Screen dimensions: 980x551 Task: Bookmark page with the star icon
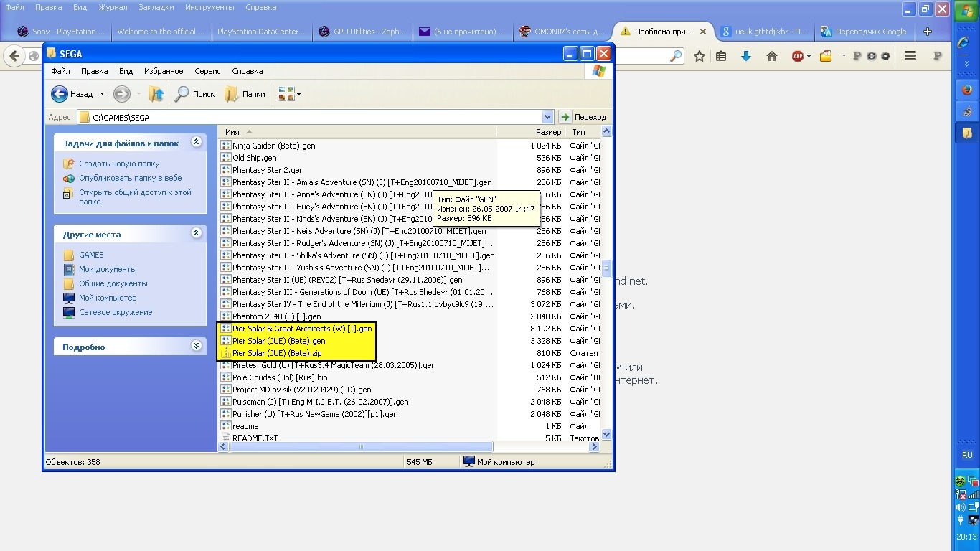pyautogui.click(x=699, y=56)
